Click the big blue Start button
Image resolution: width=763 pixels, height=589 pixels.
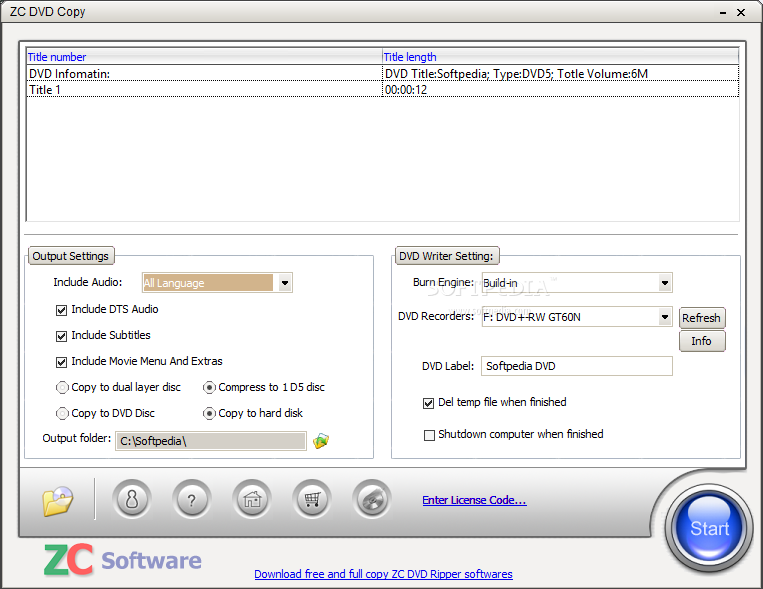709,527
